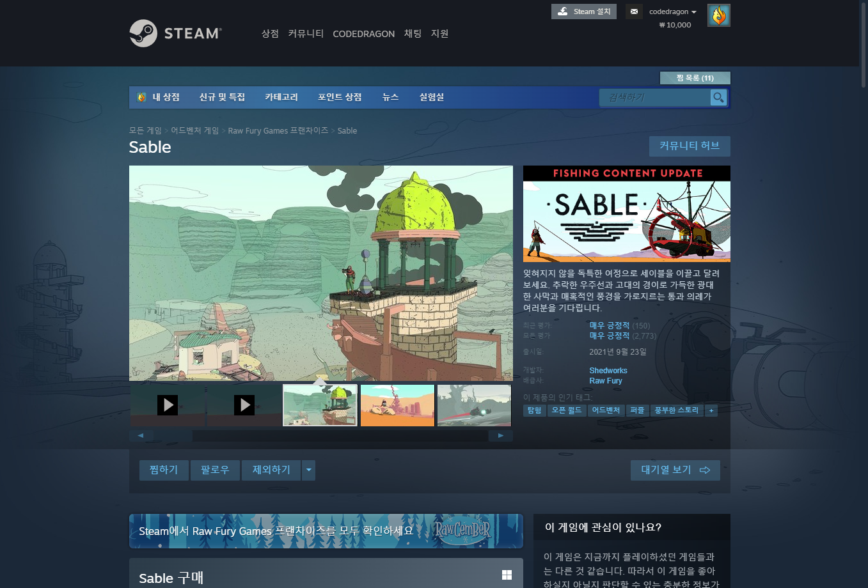Click the 탐험 tag
The width and height of the screenshot is (868, 588).
pos(534,410)
